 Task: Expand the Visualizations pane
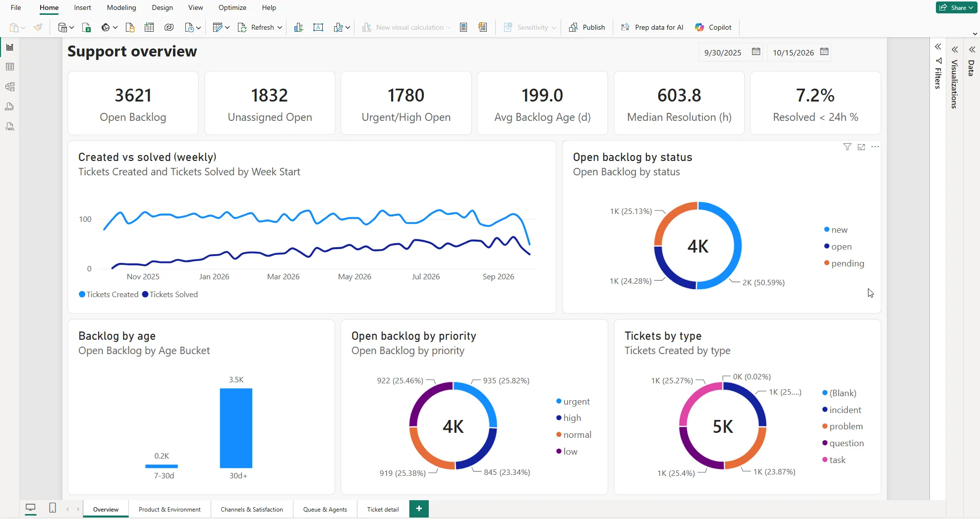pyautogui.click(x=955, y=50)
